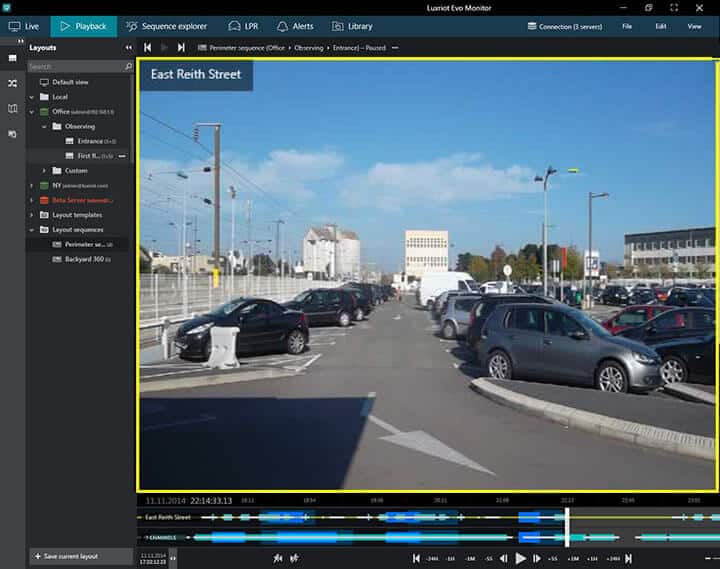Skip to previous layout in sequence
The image size is (720, 569).
pyautogui.click(x=148, y=47)
